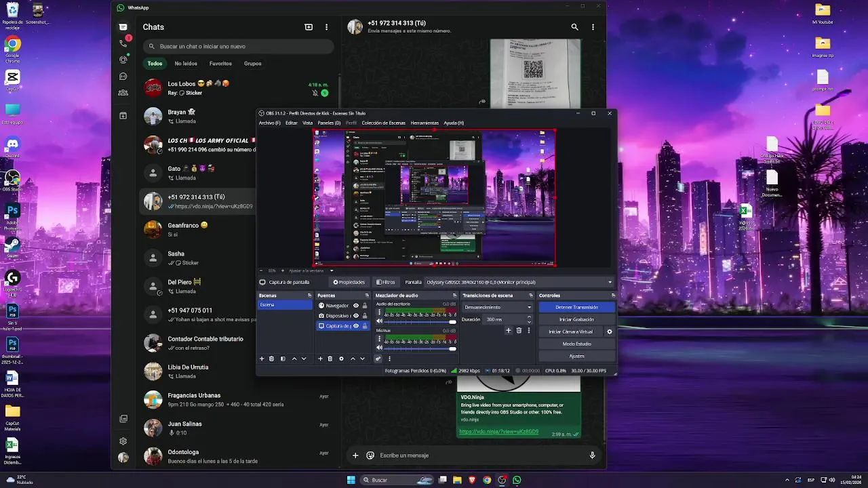Focus Escribe un mensaje input
Image resolution: width=868 pixels, height=488 pixels.
480,455
